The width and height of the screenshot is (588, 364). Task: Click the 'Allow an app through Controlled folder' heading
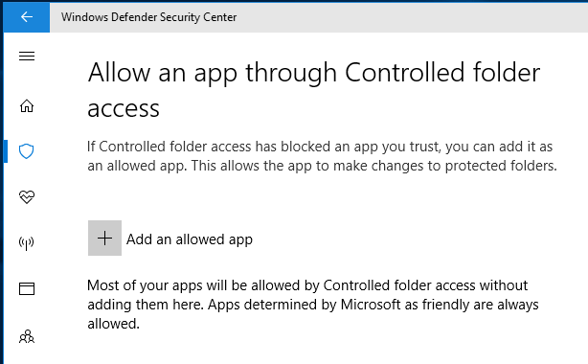[x=314, y=73]
